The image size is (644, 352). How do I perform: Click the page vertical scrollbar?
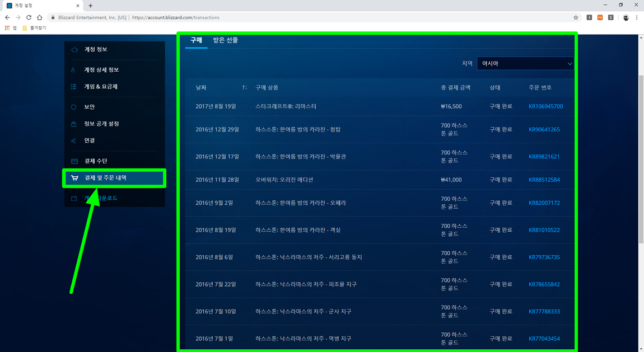[x=641, y=160]
